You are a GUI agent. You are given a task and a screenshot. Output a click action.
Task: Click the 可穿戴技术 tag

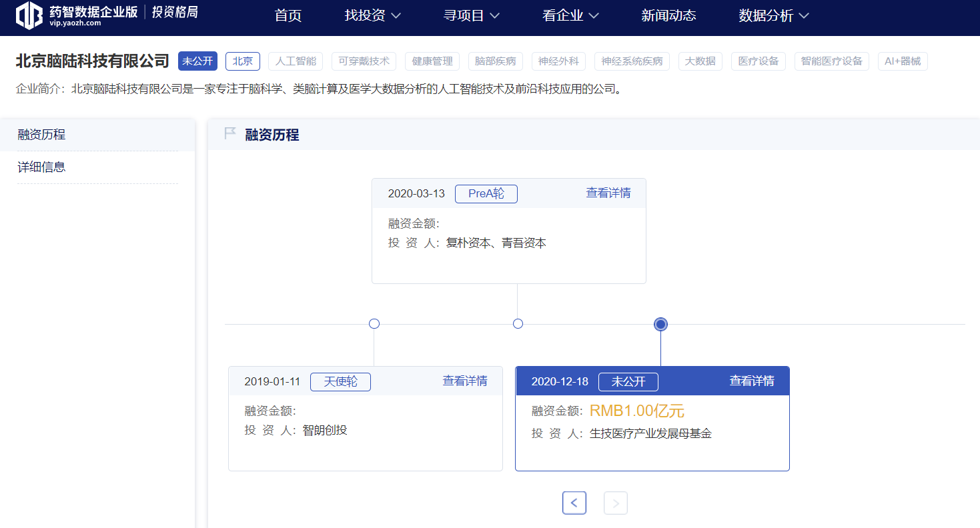364,61
